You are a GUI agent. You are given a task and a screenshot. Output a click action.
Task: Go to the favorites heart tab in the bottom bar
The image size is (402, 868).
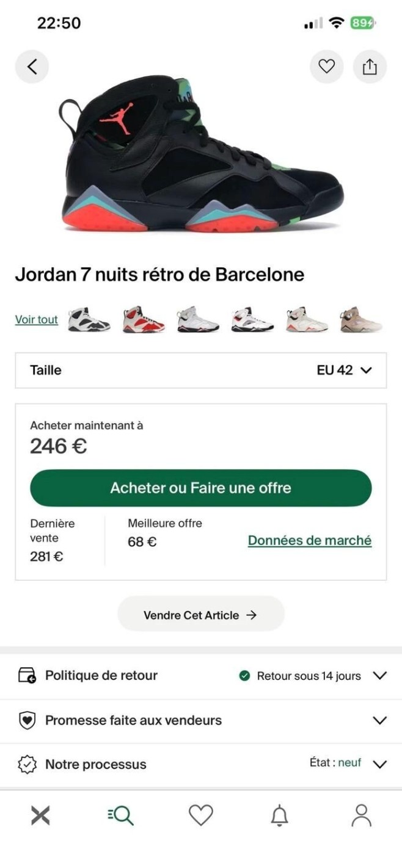point(200,816)
